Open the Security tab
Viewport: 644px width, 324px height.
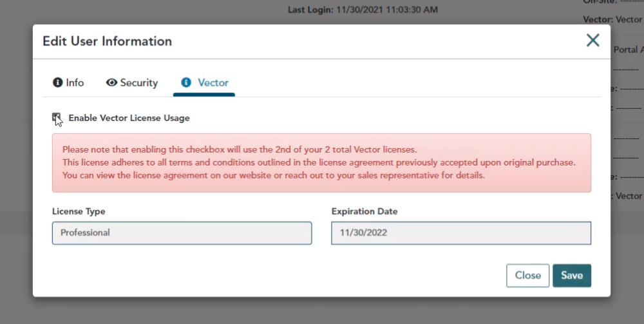tap(138, 82)
